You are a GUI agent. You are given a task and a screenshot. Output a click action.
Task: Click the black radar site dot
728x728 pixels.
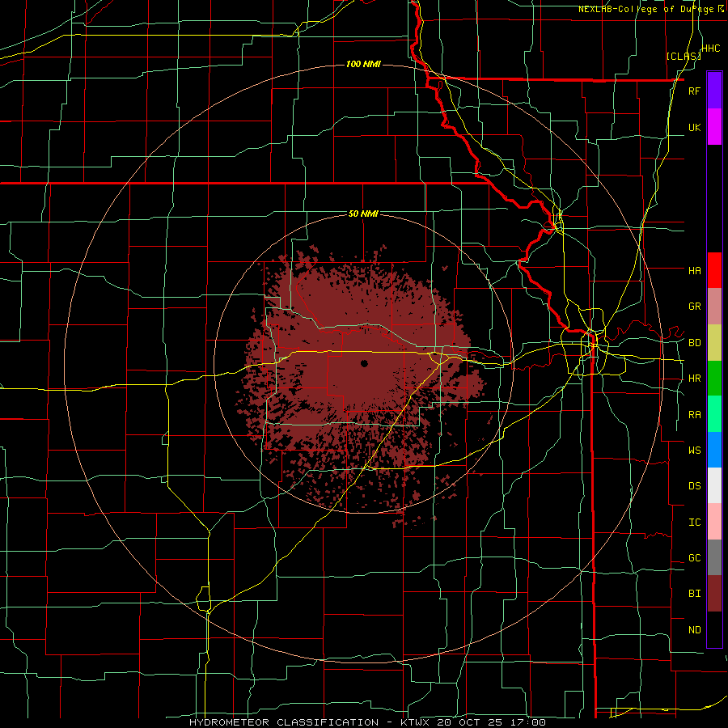pyautogui.click(x=364, y=363)
